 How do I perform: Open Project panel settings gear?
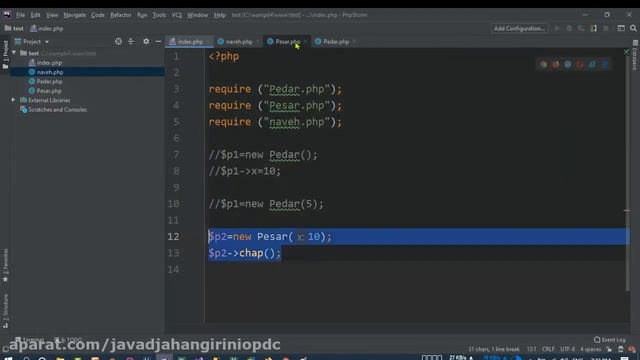146,42
